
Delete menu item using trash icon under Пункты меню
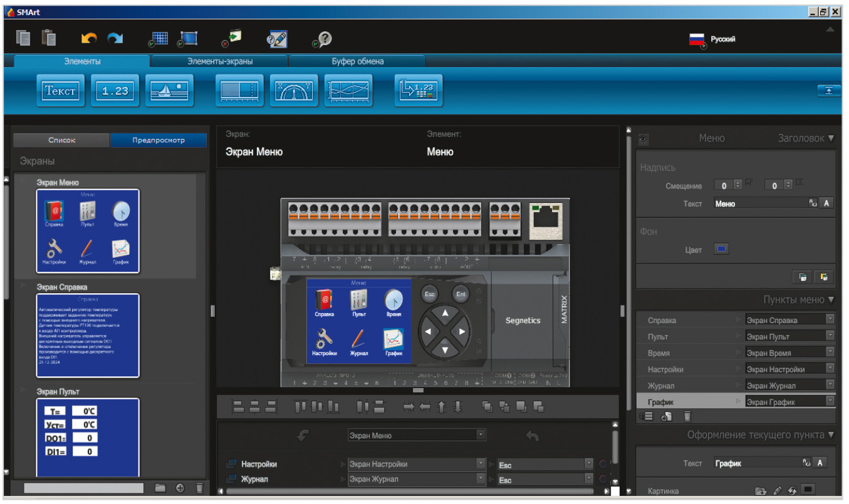coord(687,416)
